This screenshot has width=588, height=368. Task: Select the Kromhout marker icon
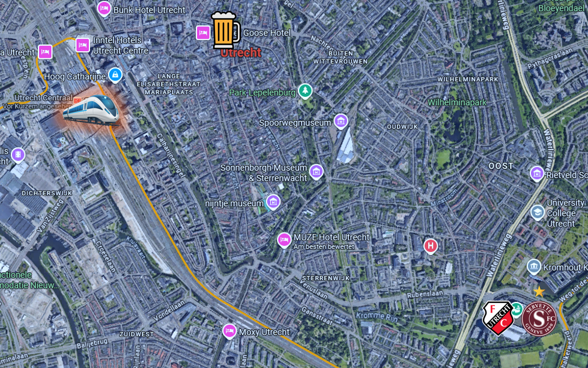click(533, 267)
